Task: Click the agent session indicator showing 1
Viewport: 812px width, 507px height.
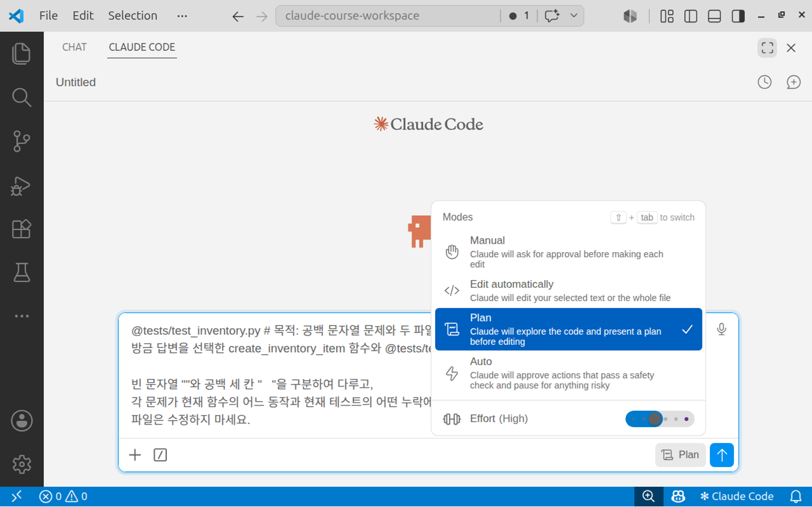Action: (519, 16)
